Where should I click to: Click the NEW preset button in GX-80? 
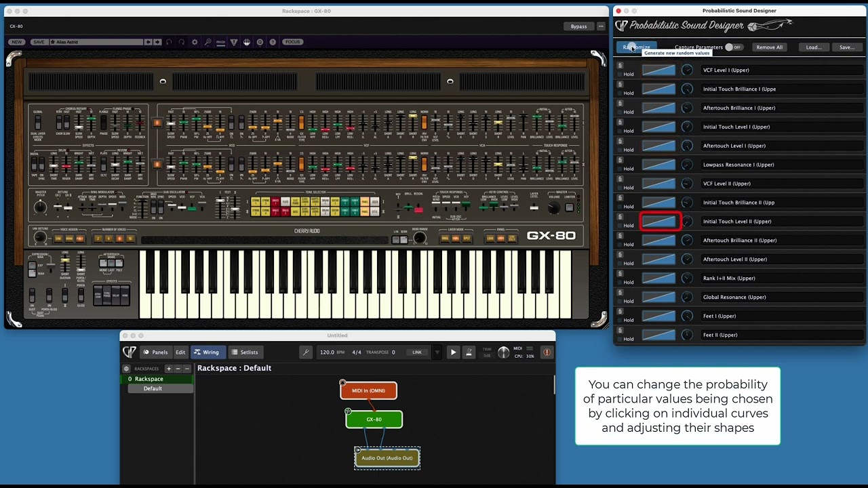coord(16,42)
